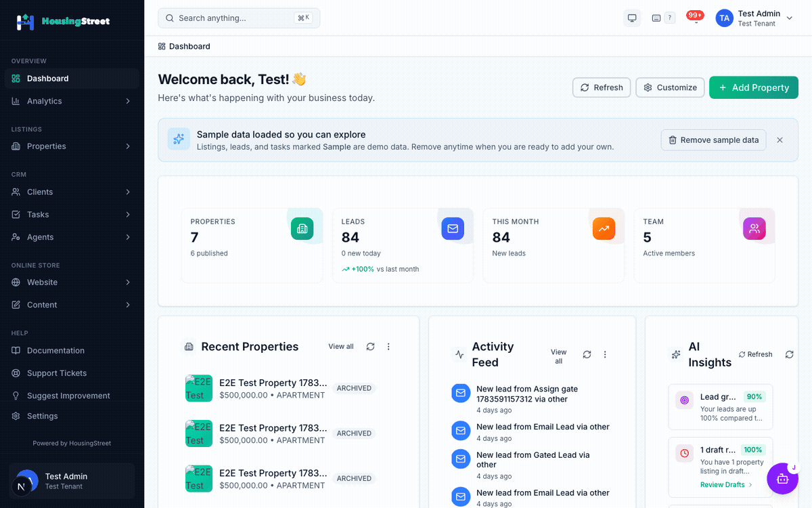Open notifications badge showing 99+

[x=695, y=16]
